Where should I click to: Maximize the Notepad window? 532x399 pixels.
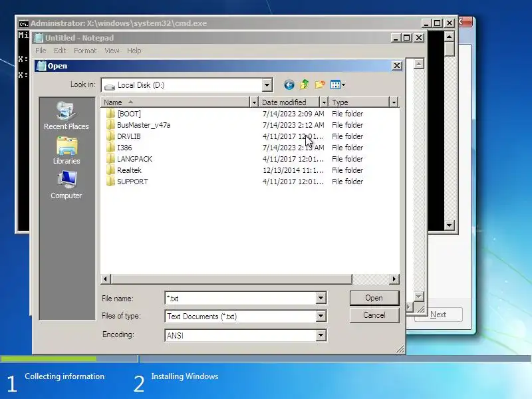tap(407, 38)
